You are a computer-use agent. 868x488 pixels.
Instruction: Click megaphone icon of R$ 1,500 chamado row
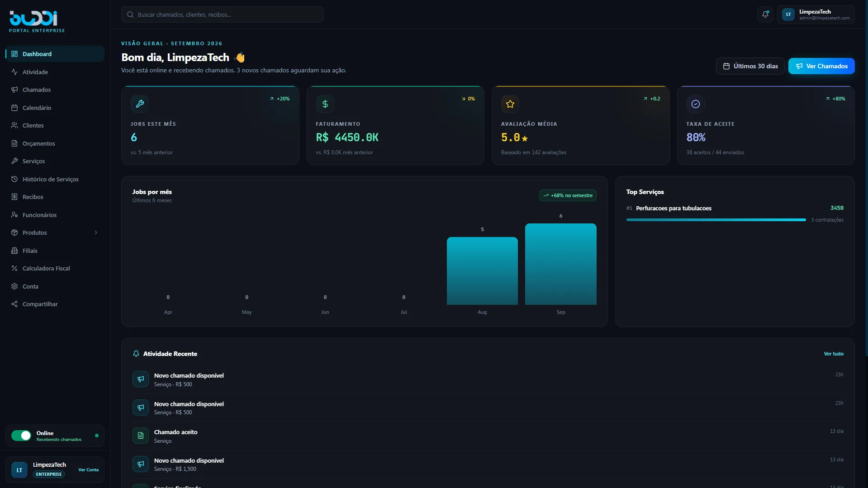point(141,464)
